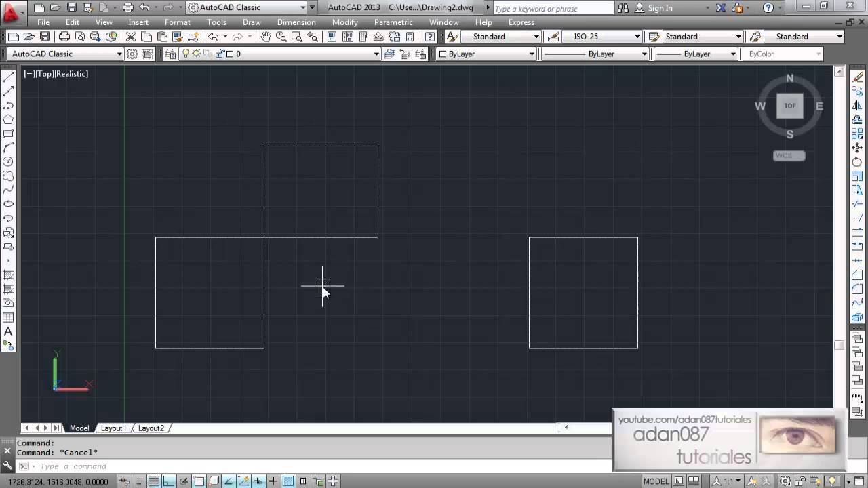Open the Draw menu
The height and width of the screenshot is (488, 868).
[x=252, y=22]
